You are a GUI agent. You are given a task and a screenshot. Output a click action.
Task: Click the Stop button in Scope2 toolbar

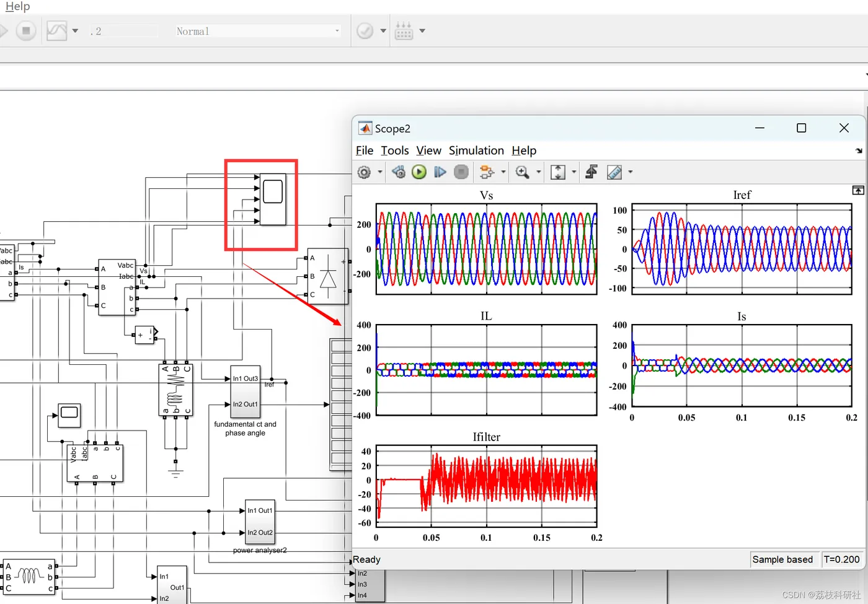[x=461, y=172]
